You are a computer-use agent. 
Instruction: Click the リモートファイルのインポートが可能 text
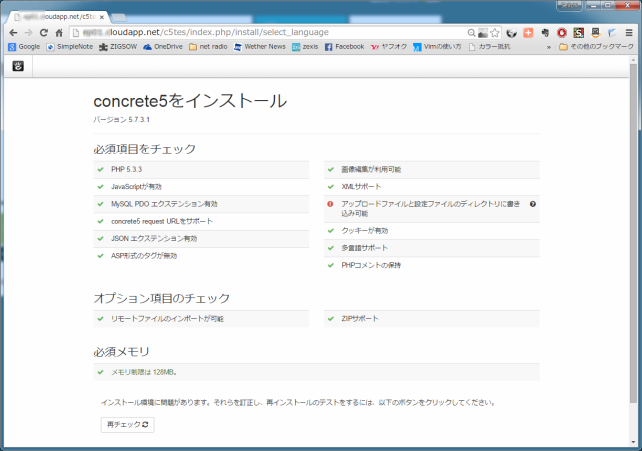pos(167,318)
